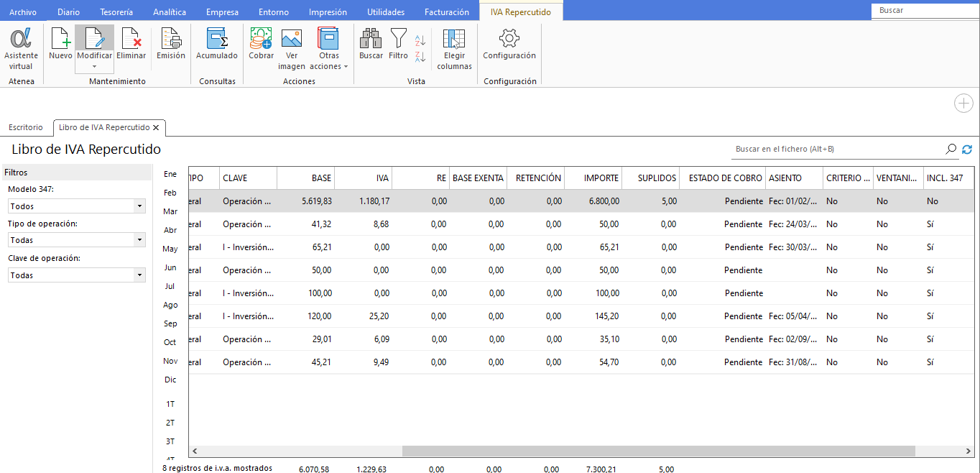Click the scrollbar right arrow
The width and height of the screenshot is (980, 473).
(968, 451)
